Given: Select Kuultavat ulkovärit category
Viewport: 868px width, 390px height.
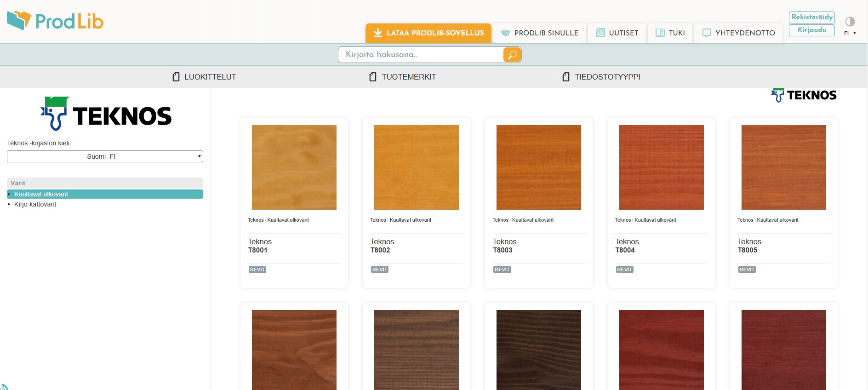Looking at the screenshot, I should pos(105,194).
